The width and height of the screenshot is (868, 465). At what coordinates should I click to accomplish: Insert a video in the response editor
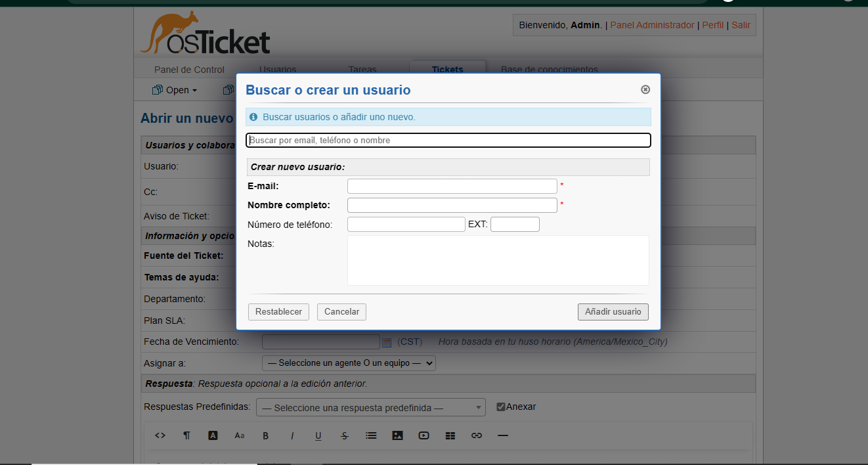coord(423,435)
